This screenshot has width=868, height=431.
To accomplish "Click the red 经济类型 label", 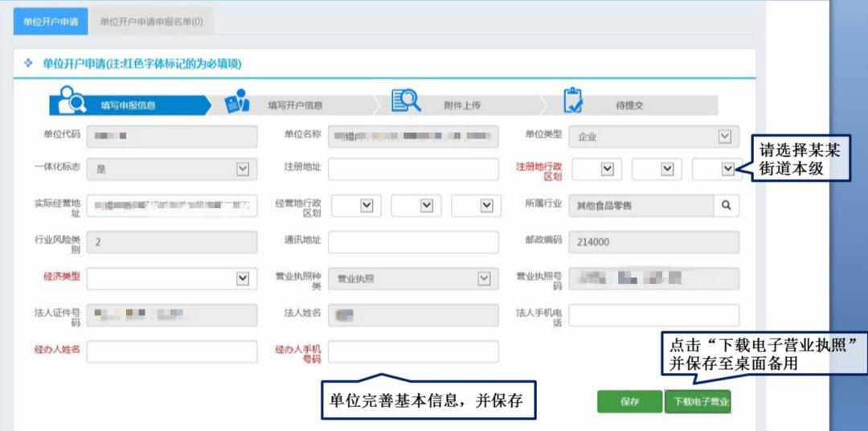I will [x=61, y=277].
